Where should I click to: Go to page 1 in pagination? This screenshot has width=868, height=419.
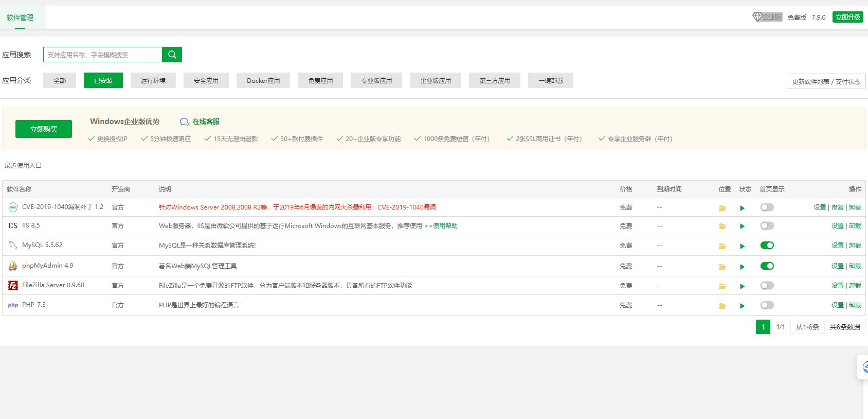pos(763,327)
